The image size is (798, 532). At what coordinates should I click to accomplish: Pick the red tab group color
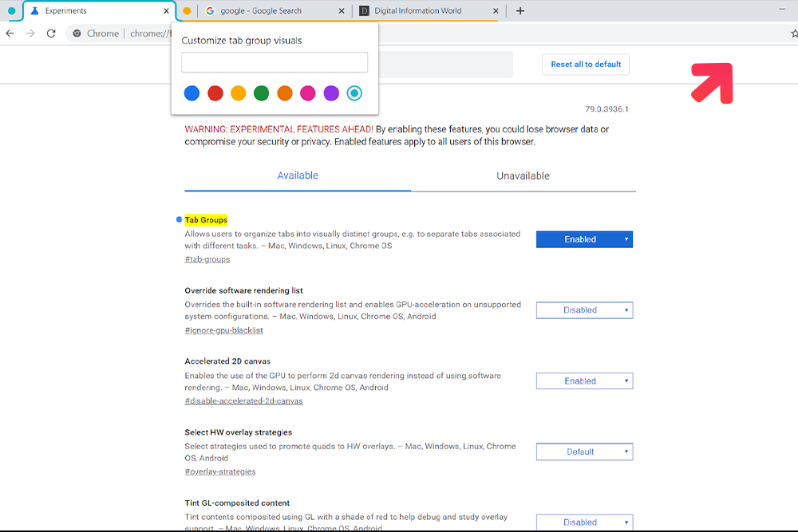click(215, 93)
